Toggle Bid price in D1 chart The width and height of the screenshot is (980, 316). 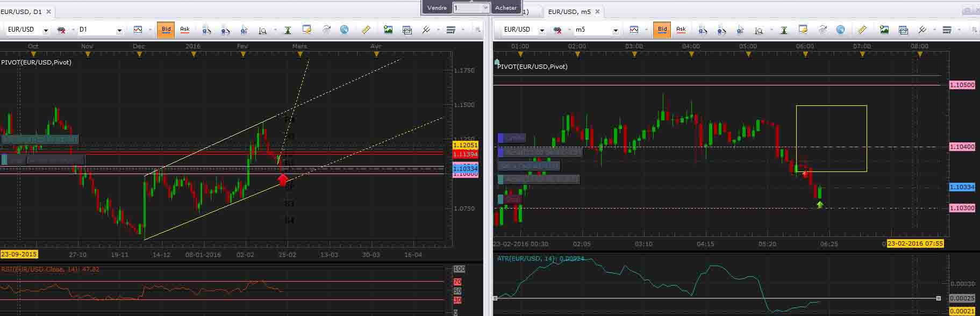click(x=166, y=30)
